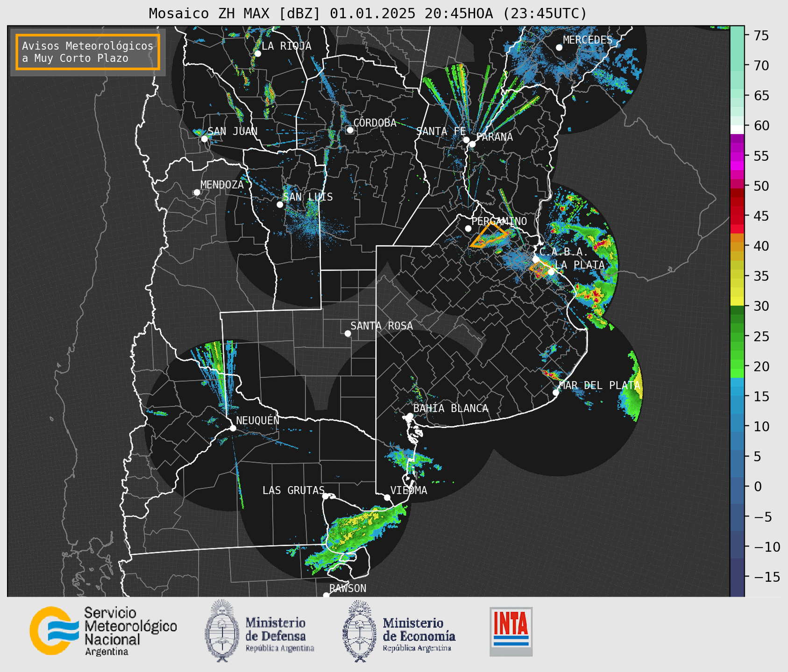This screenshot has width=788, height=672.
Task: Click the RAWSON city marker dot
Action: pyautogui.click(x=326, y=595)
